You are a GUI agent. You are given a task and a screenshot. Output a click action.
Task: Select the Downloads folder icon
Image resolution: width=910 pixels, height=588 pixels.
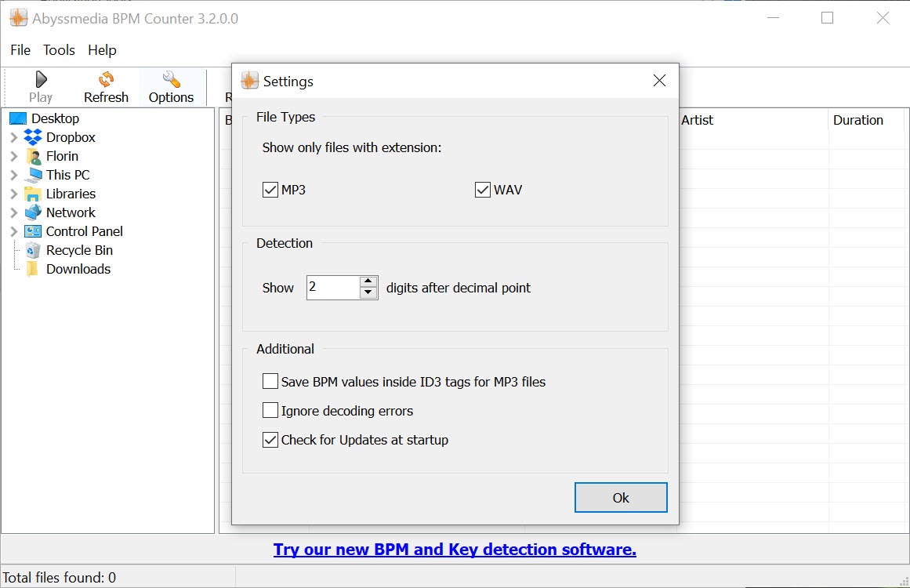[33, 269]
